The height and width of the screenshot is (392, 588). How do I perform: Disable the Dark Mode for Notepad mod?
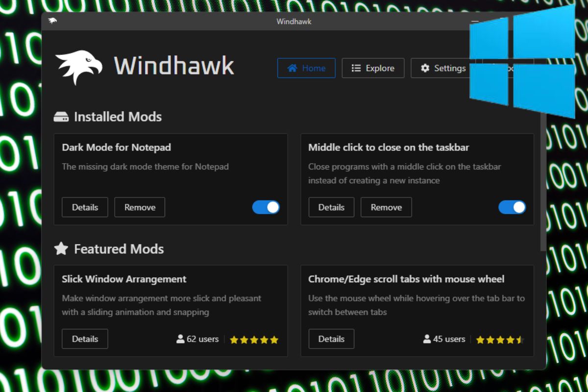266,207
